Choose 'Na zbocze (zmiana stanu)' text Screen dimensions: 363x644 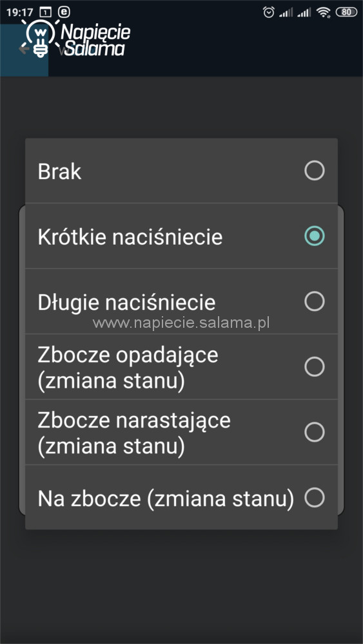166,498
